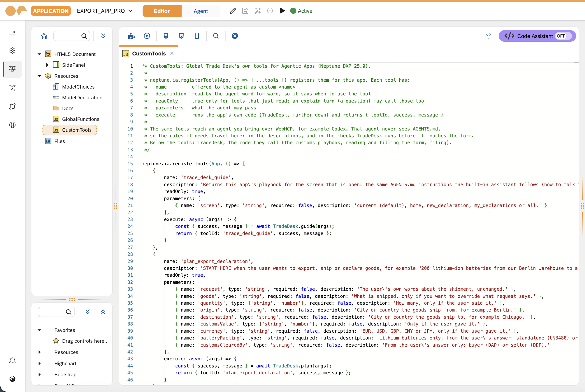Click the minimap marker at editor top right

click(x=576, y=63)
